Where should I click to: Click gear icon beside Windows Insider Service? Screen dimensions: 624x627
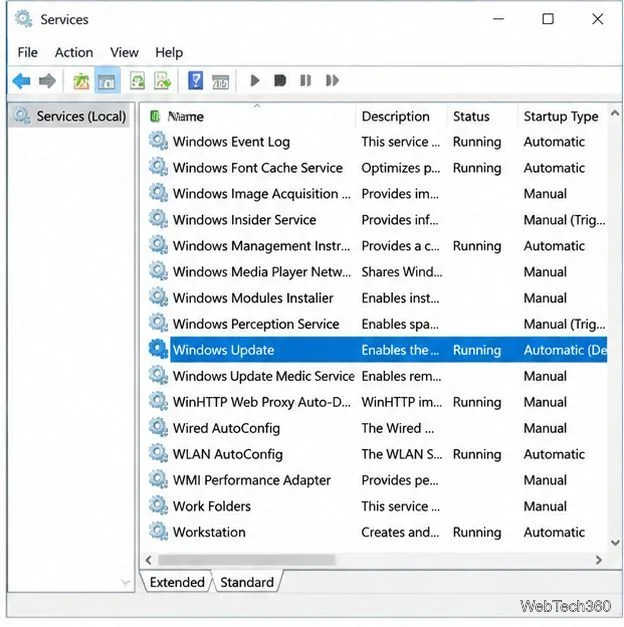click(158, 219)
